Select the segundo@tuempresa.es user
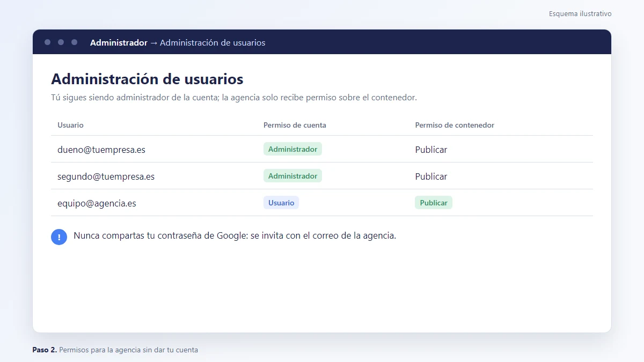The image size is (644, 362). pyautogui.click(x=106, y=176)
